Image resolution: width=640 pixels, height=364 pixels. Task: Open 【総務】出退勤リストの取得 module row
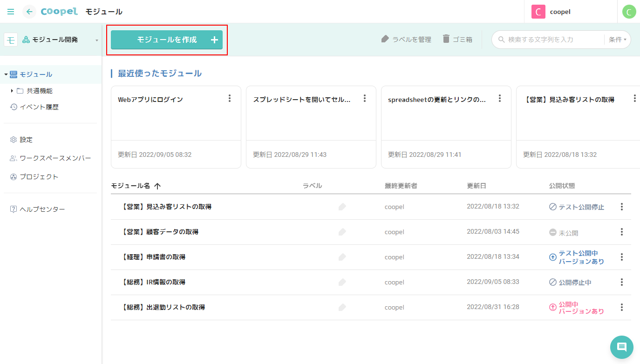(x=371, y=307)
